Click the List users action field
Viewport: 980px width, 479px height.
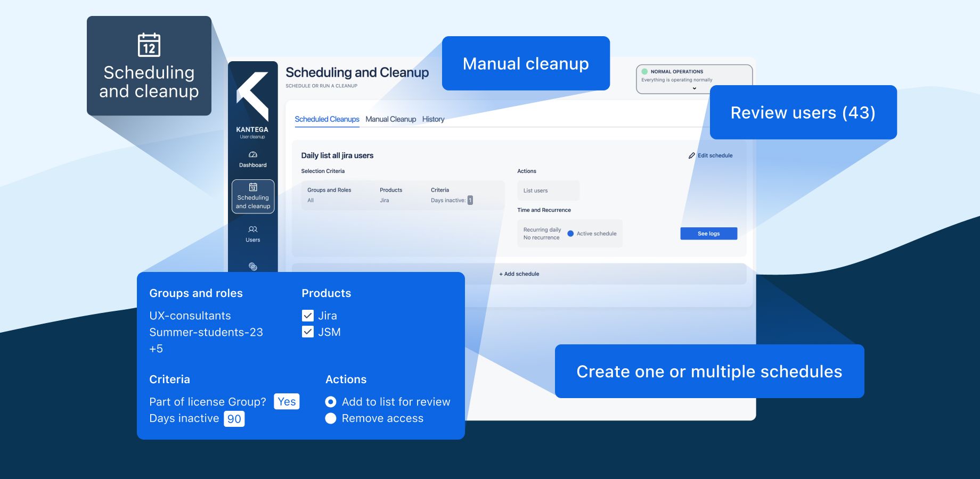548,191
